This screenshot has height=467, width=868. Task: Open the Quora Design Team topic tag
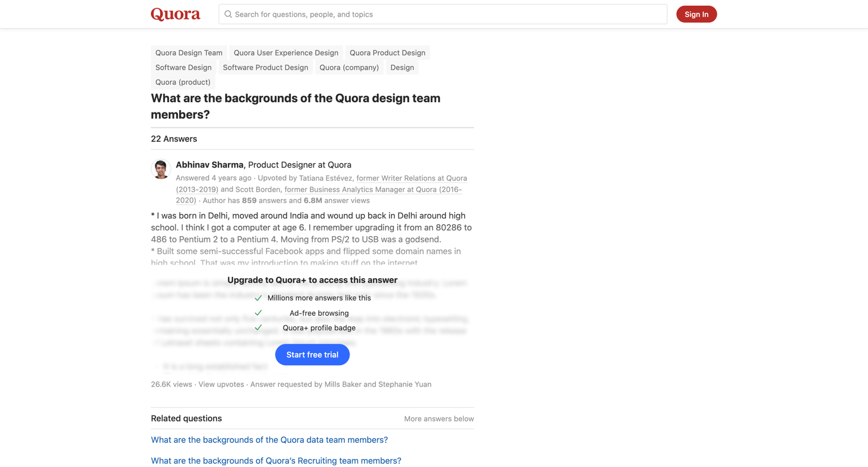pos(189,53)
